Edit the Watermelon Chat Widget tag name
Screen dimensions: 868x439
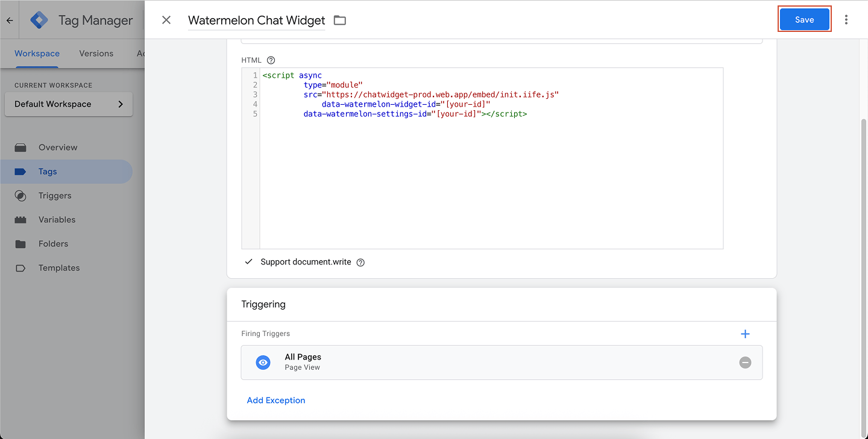[257, 20]
